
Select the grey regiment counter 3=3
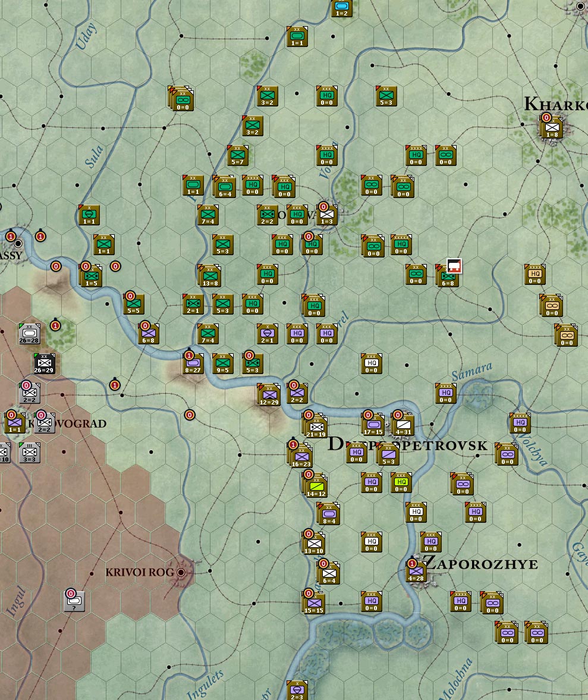[x=30, y=453]
